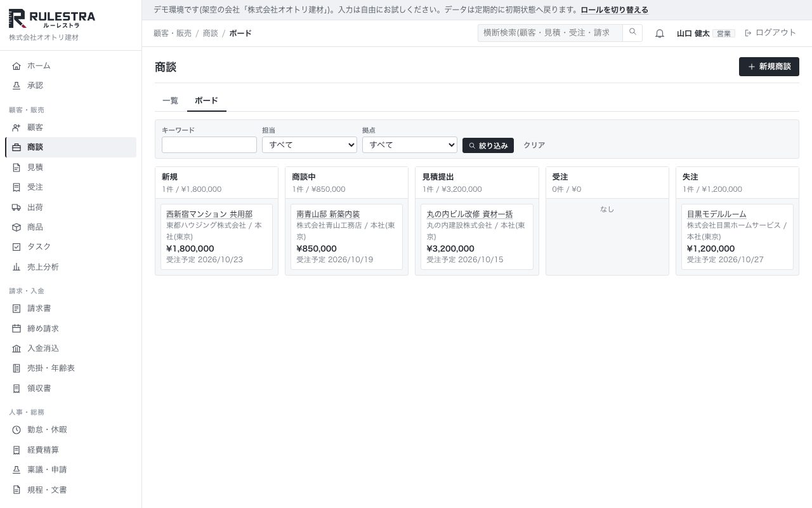
Task: Apply filters with 絞り込み button
Action: tap(488, 145)
